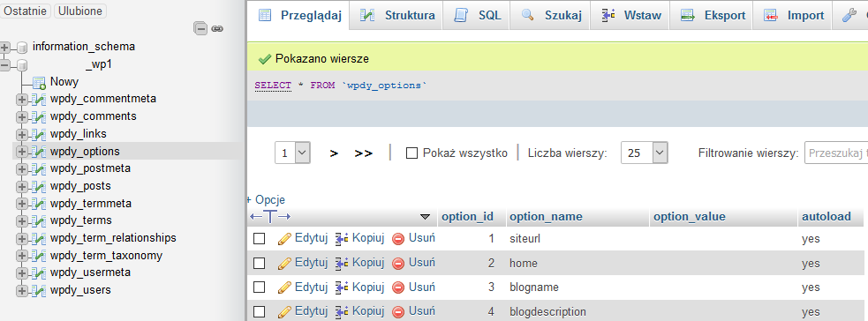The height and width of the screenshot is (321, 868).
Task: Click the red Usuń icon for the blogname row
Action: click(x=398, y=287)
